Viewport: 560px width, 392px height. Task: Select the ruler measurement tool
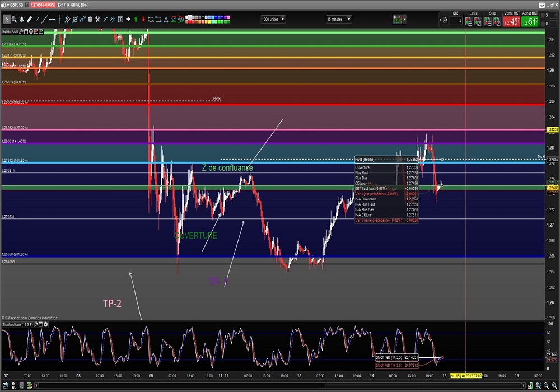pyautogui.click(x=30, y=19)
